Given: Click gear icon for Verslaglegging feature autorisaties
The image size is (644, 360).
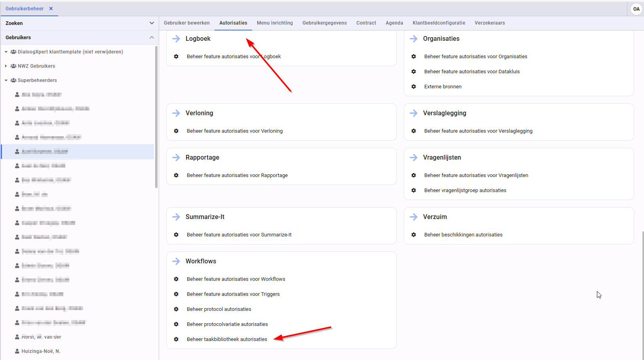Looking at the screenshot, I should 414,131.
